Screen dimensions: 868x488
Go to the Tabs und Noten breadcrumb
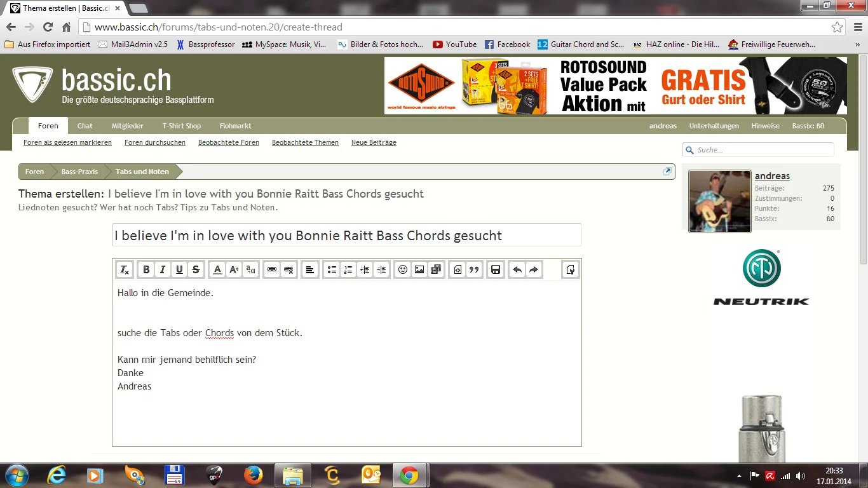pyautogui.click(x=142, y=172)
